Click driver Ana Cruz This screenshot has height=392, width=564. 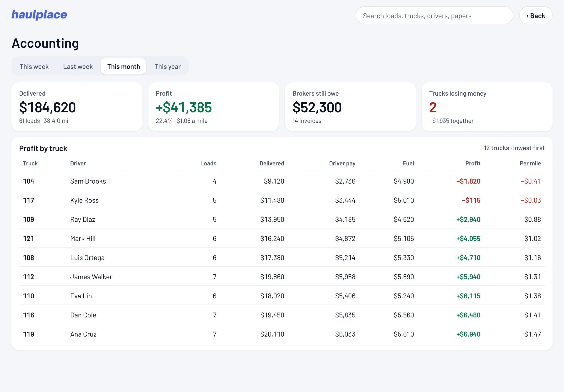coord(83,335)
